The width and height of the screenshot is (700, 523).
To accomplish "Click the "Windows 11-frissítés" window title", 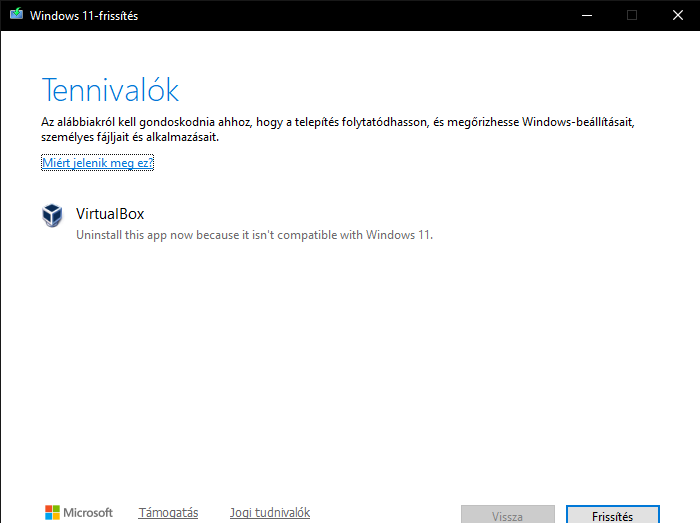I will point(84,16).
